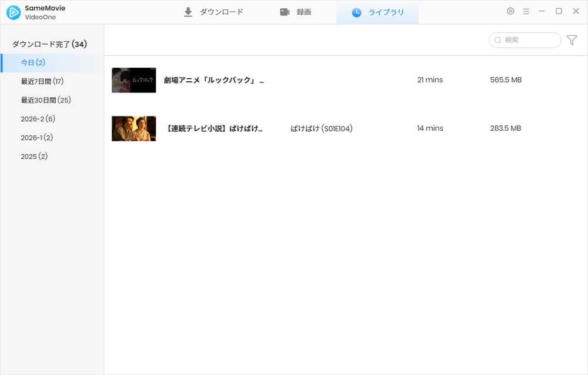Viewport: 588px width, 375px height.
Task: Open the settings gear icon
Action: pos(510,11)
